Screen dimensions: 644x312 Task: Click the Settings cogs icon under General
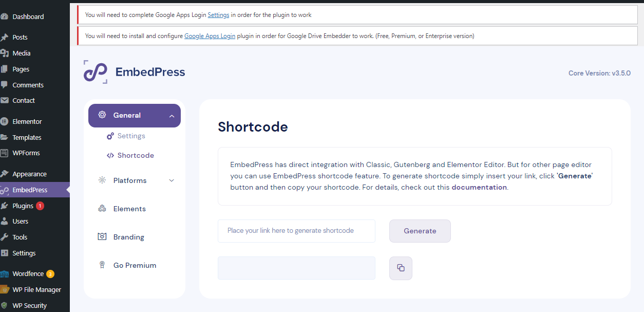pos(110,136)
